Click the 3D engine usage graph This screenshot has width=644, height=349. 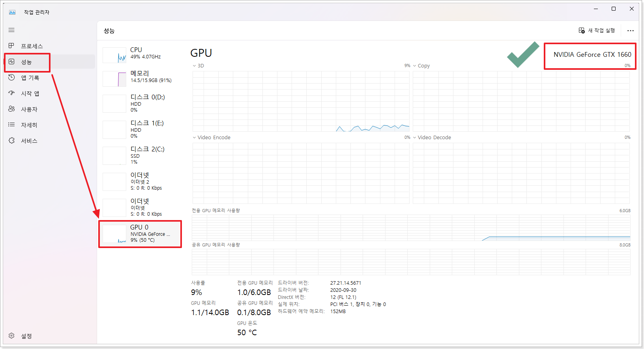coord(301,101)
